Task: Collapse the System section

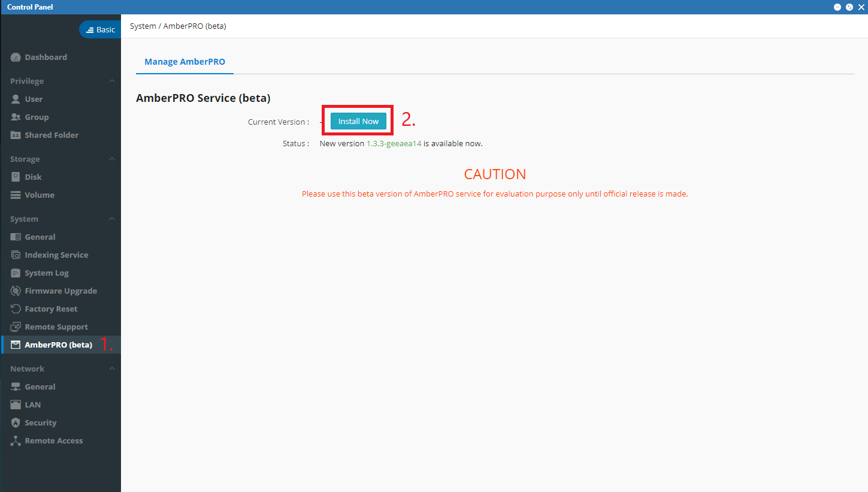Action: point(111,219)
